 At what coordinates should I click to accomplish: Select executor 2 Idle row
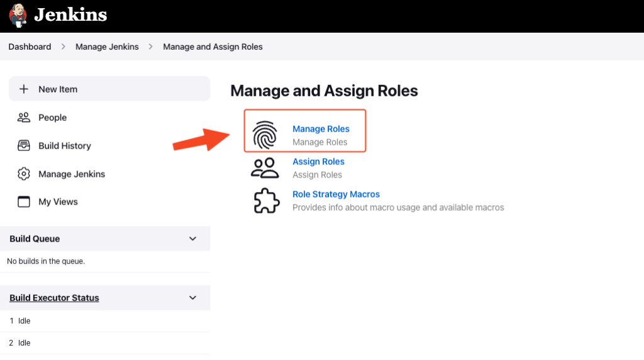105,343
